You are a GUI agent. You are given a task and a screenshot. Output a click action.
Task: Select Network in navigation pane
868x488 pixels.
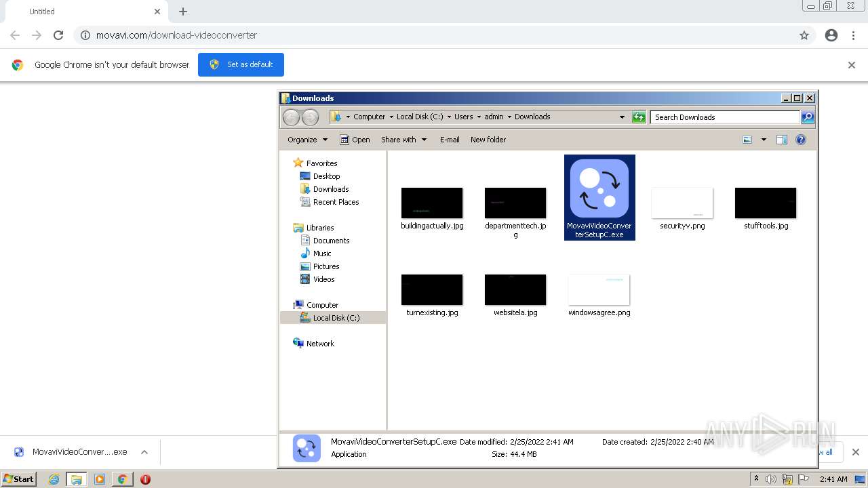[320, 344]
